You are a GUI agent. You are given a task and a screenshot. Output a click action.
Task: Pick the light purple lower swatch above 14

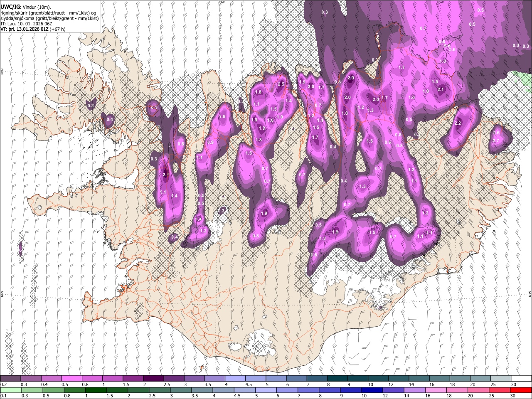tap(414, 390)
